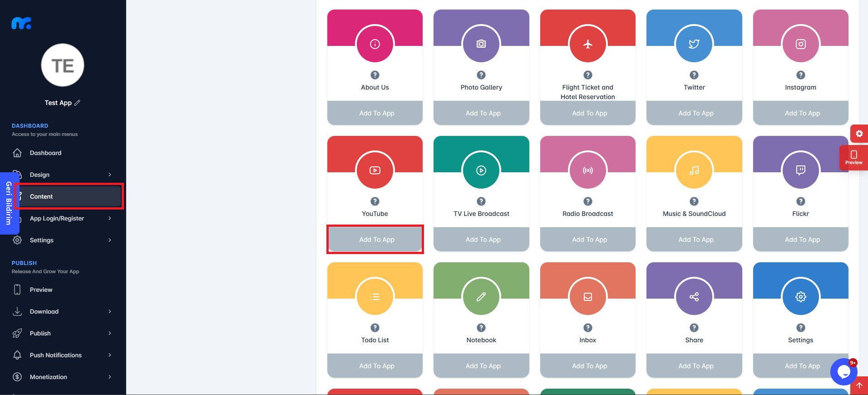868x395 pixels.
Task: Add Notebook module to app
Action: point(481,366)
